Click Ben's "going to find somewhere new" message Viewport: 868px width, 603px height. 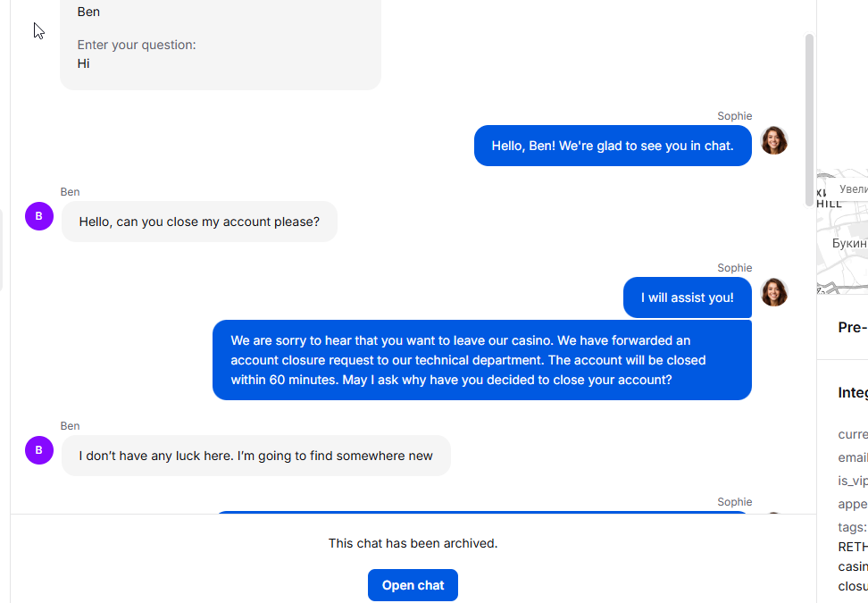[x=255, y=456]
